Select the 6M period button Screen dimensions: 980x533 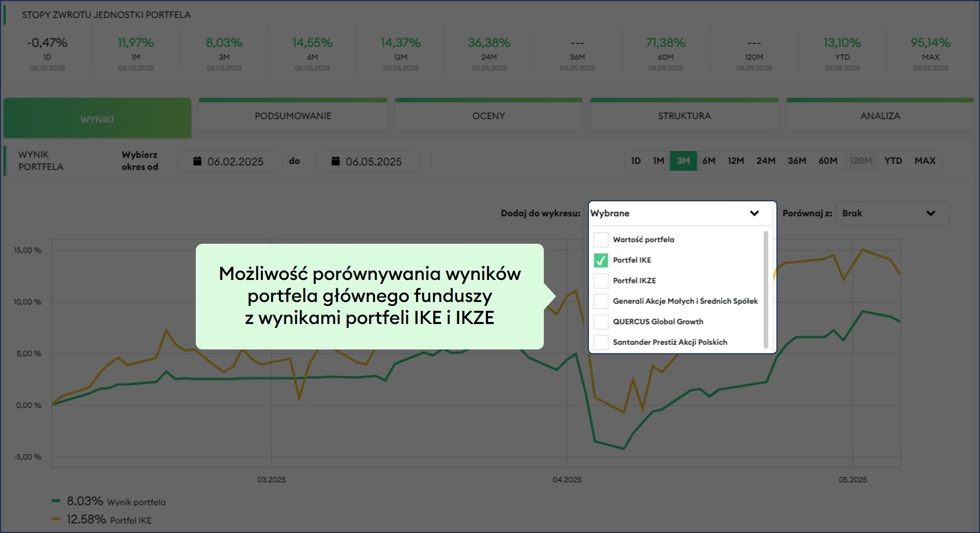708,161
